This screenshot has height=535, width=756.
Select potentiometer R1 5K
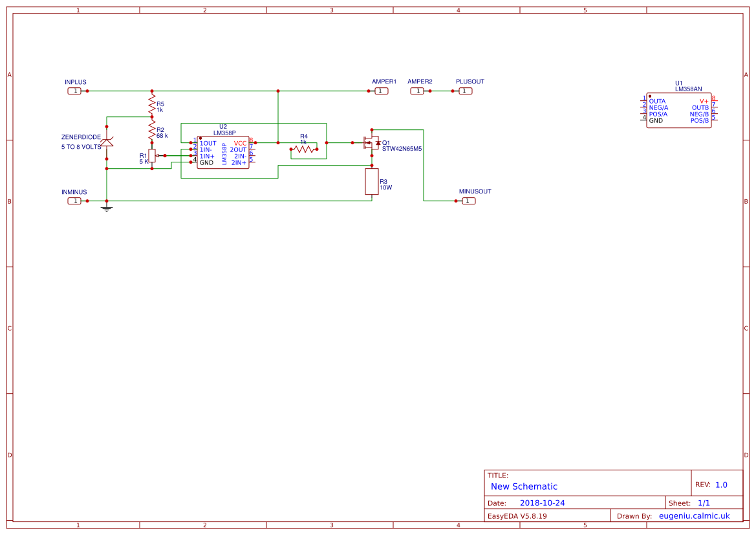tap(151, 156)
